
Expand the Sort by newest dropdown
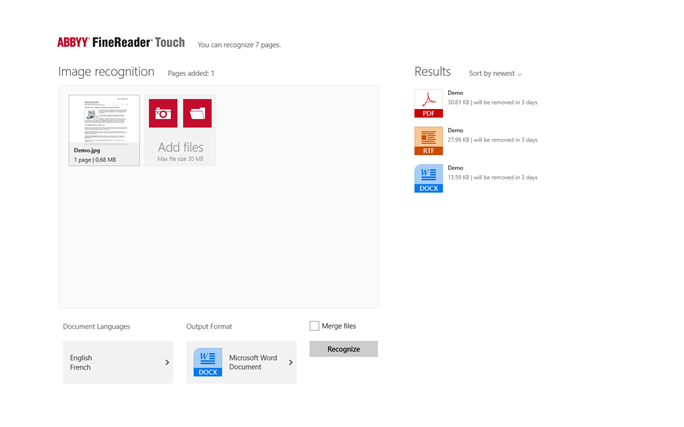tap(495, 74)
